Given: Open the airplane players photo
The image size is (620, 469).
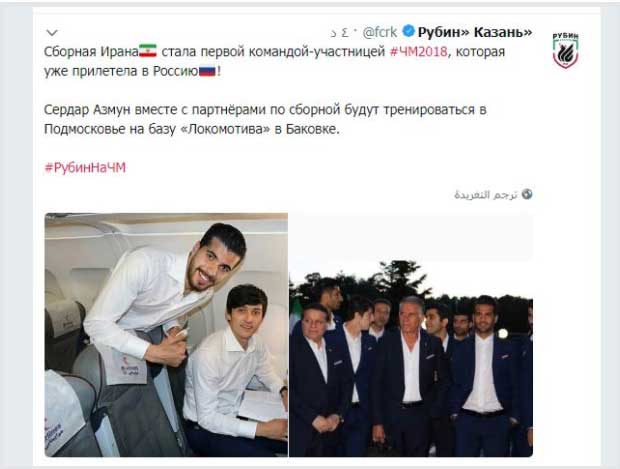Looking at the screenshot, I should point(166,335).
